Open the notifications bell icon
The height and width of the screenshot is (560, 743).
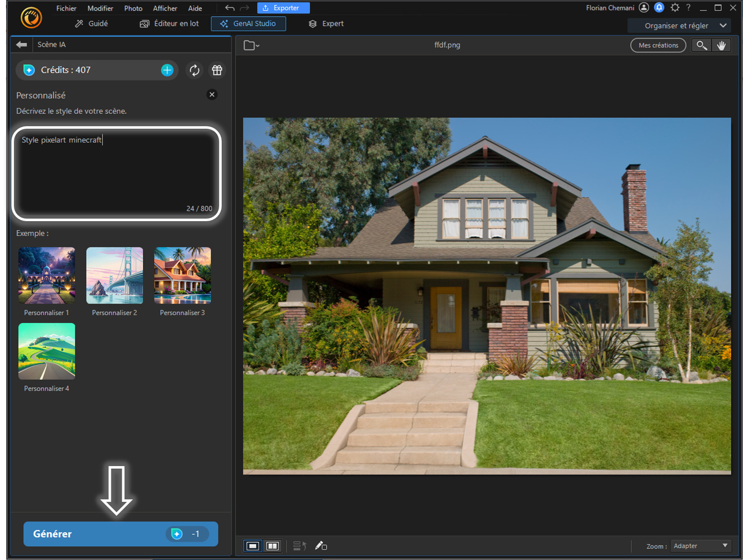point(659,7)
